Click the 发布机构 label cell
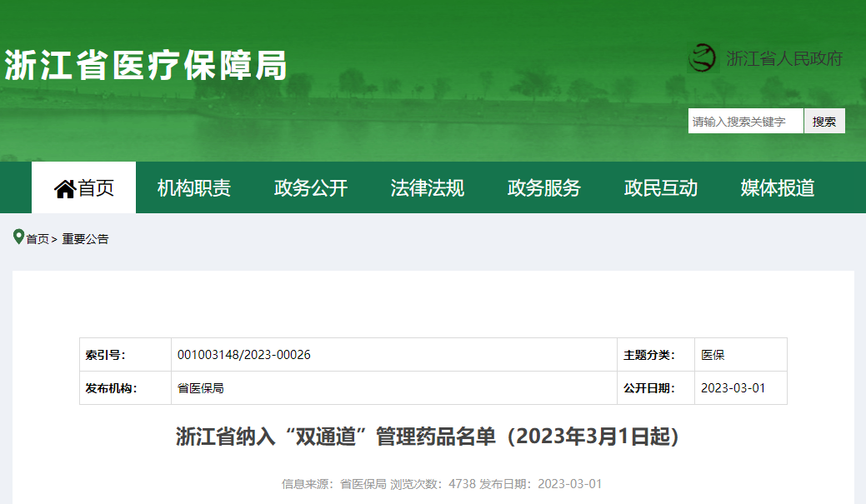Viewport: 866px width, 504px height. click(125, 388)
